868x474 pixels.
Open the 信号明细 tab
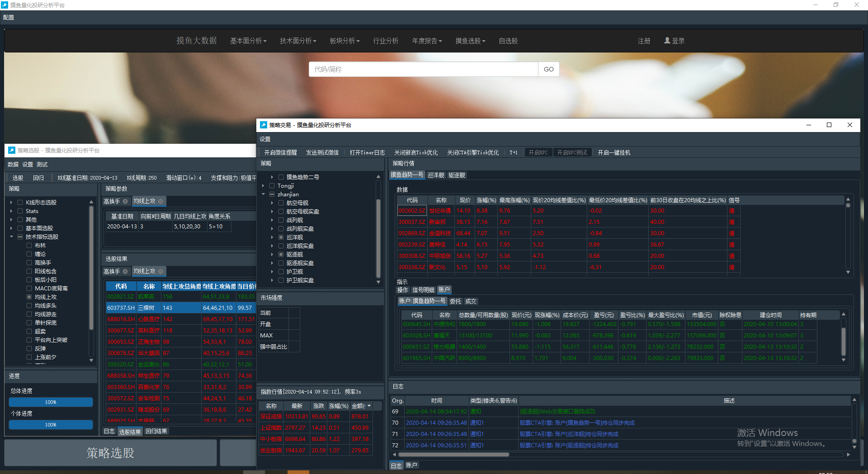(x=423, y=290)
